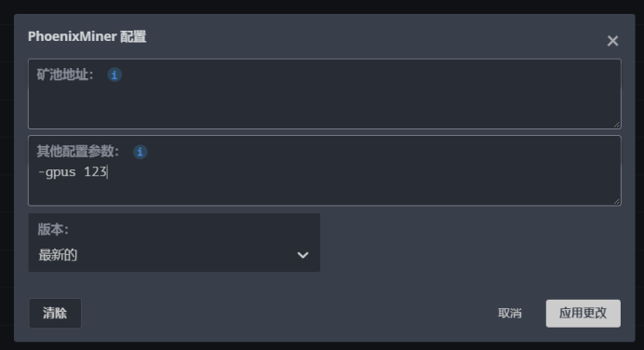This screenshot has width=644, height=350.
Task: Close the PhoenixMiner 配置 dialog
Action: tap(612, 41)
